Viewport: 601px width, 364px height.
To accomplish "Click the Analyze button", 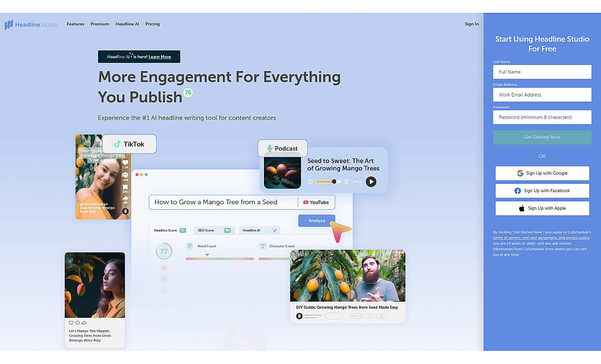I will pyautogui.click(x=317, y=220).
